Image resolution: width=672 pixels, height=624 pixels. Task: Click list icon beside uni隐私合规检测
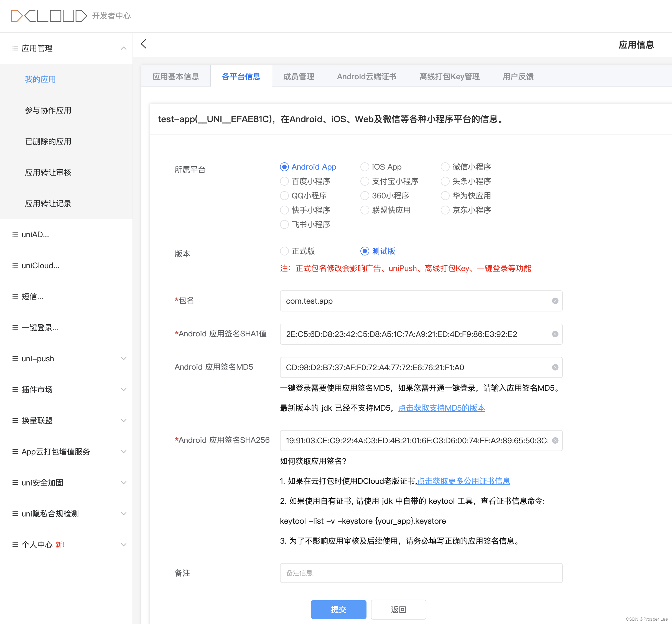point(15,514)
